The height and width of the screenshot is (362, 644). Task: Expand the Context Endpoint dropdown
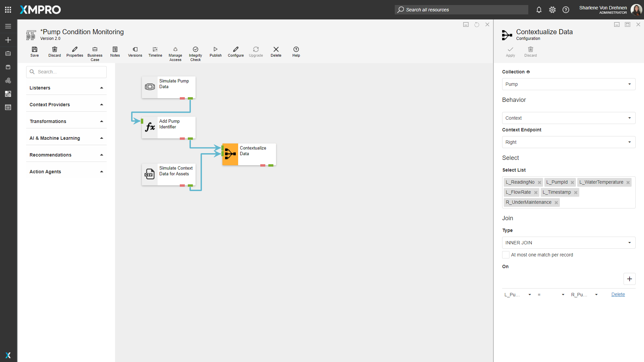pos(569,142)
